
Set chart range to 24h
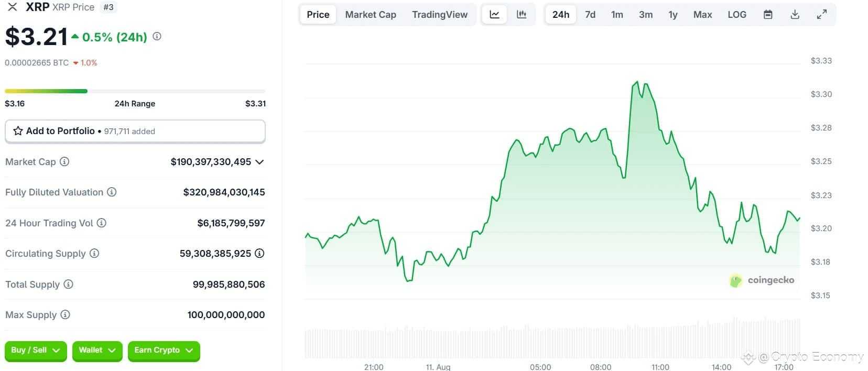click(561, 15)
